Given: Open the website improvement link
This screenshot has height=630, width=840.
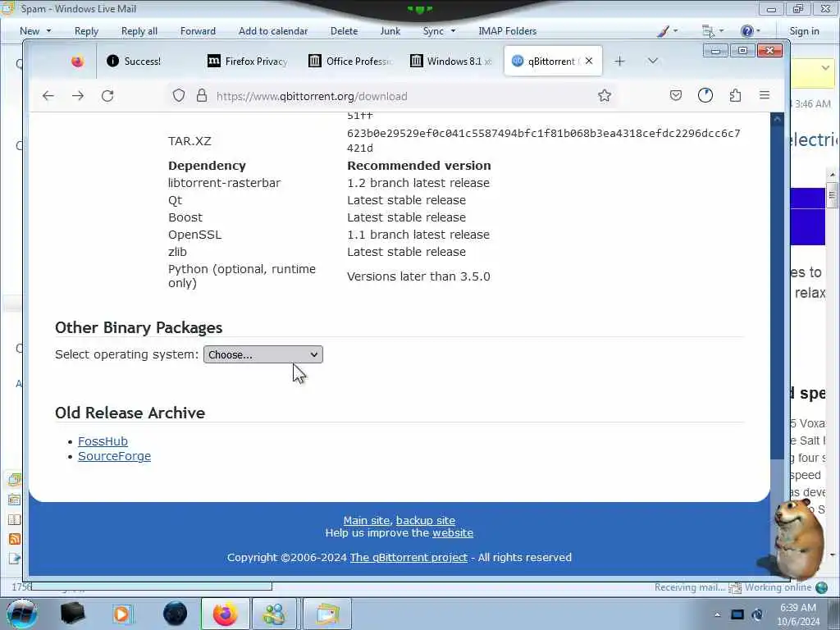Looking at the screenshot, I should 453,533.
